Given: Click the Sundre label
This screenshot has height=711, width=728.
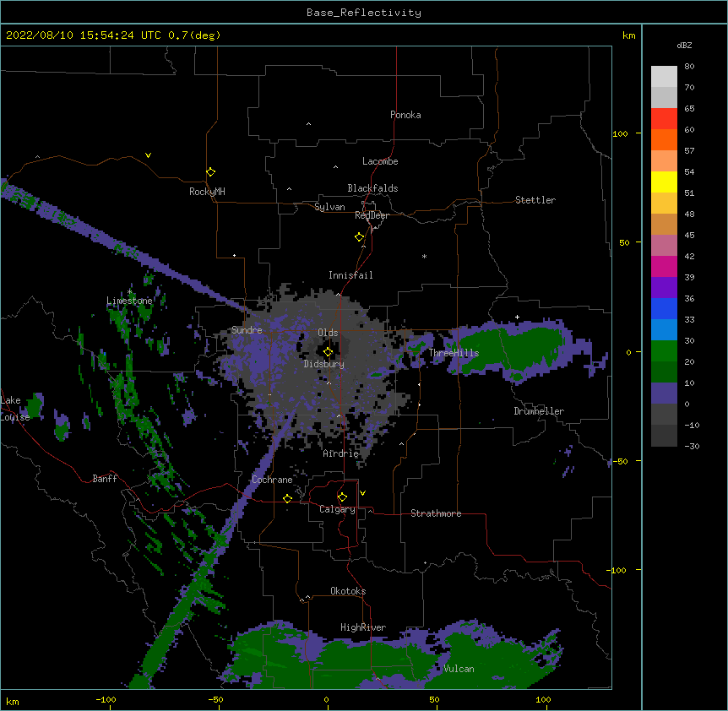Looking at the screenshot, I should 247,330.
